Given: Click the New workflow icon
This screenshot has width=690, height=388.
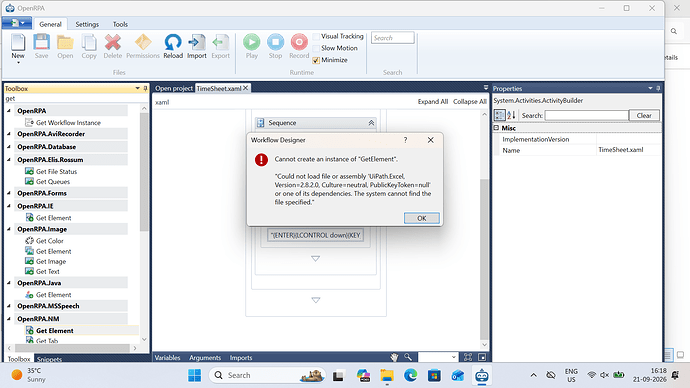Looking at the screenshot, I should (x=18, y=43).
